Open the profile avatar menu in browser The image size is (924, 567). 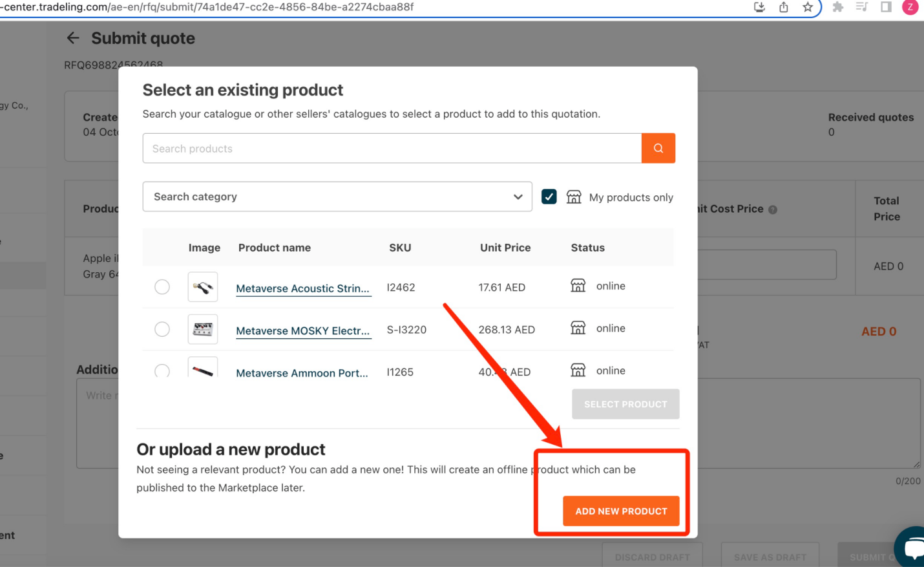pyautogui.click(x=910, y=7)
